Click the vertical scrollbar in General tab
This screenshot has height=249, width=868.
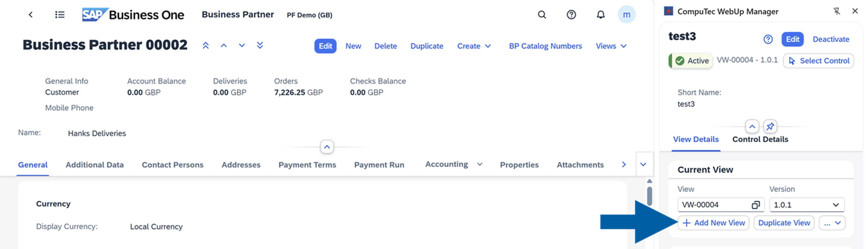tap(649, 196)
